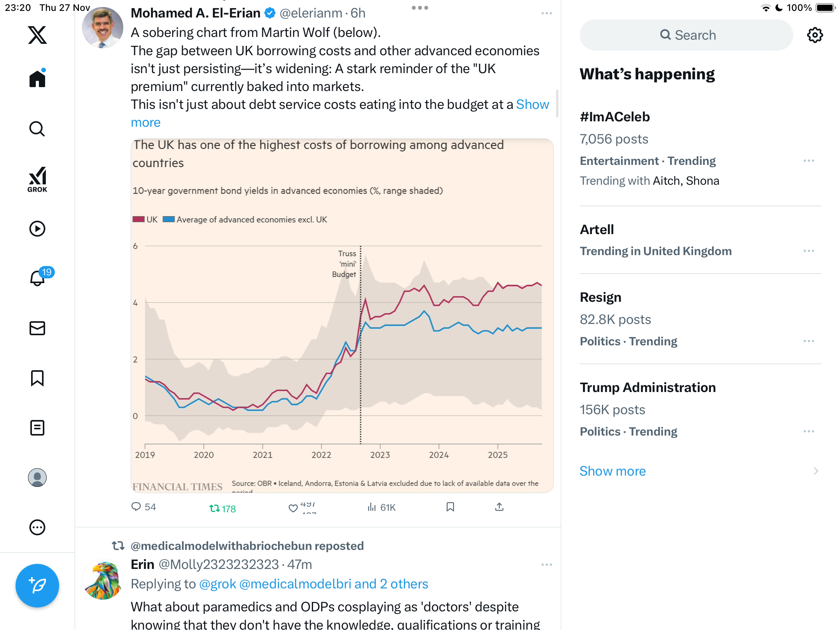Open the @grok mention link
840x630 pixels.
pos(217,584)
